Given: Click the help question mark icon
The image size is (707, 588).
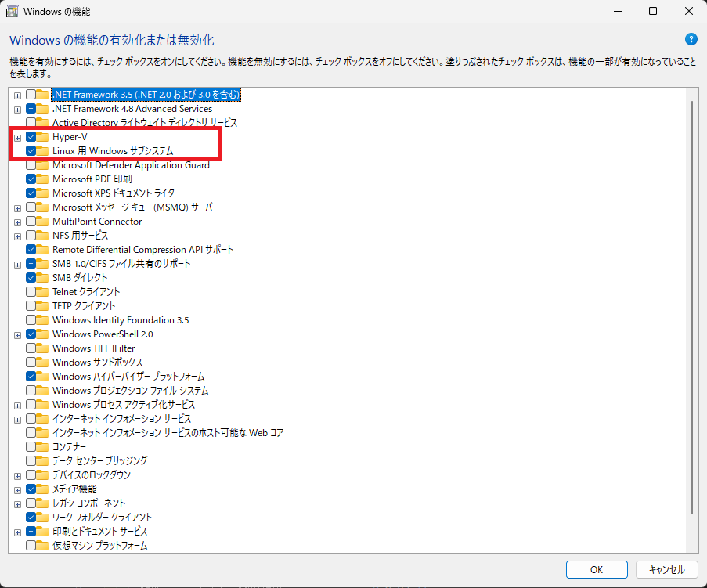Looking at the screenshot, I should tap(691, 40).
